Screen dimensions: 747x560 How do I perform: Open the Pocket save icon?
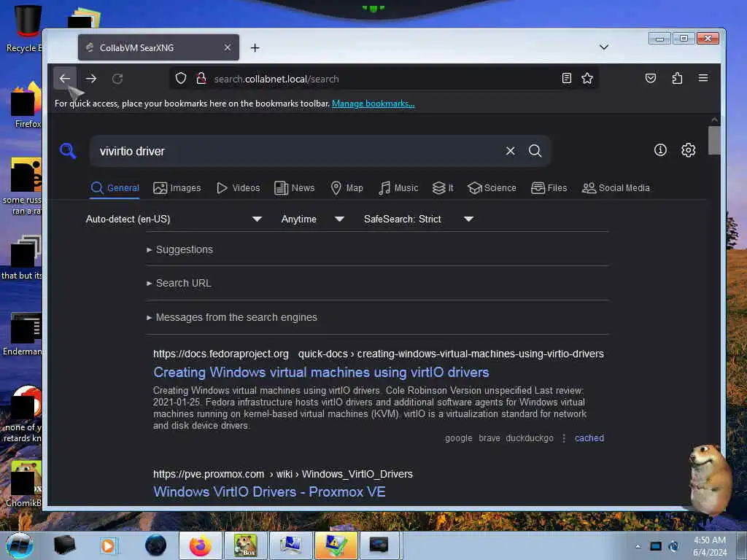click(651, 79)
